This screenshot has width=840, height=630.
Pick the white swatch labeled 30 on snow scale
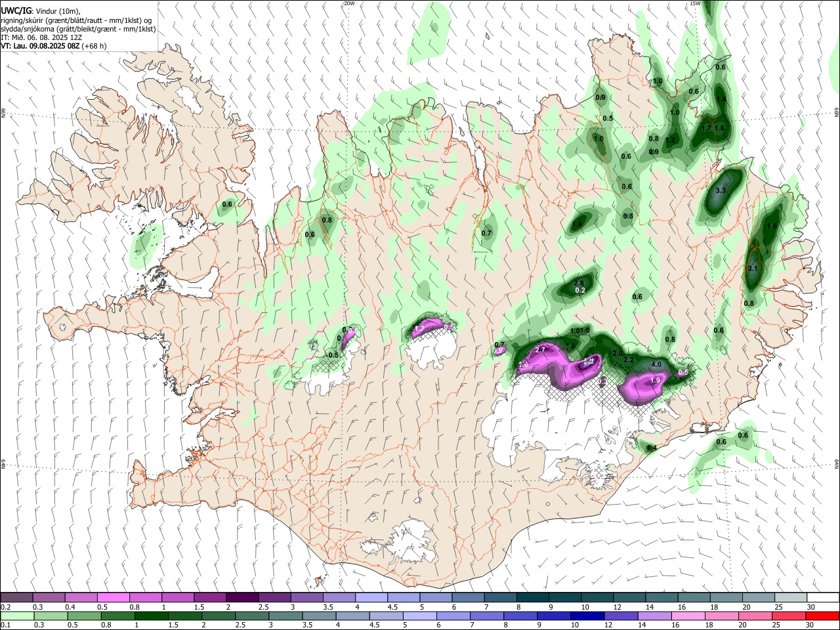click(823, 598)
